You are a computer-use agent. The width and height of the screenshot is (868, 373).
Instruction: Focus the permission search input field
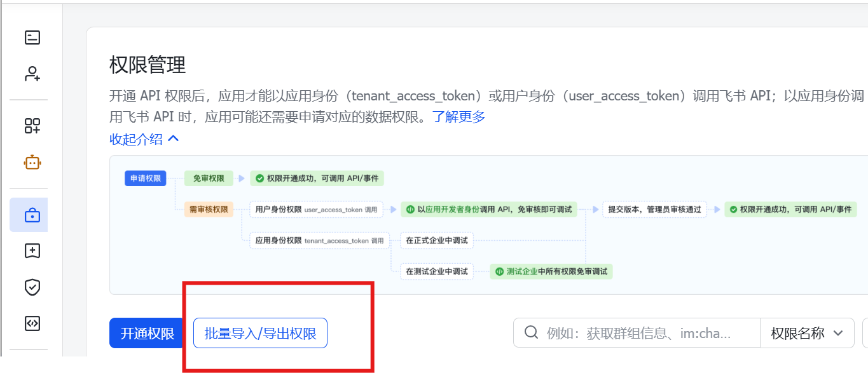pos(639,334)
